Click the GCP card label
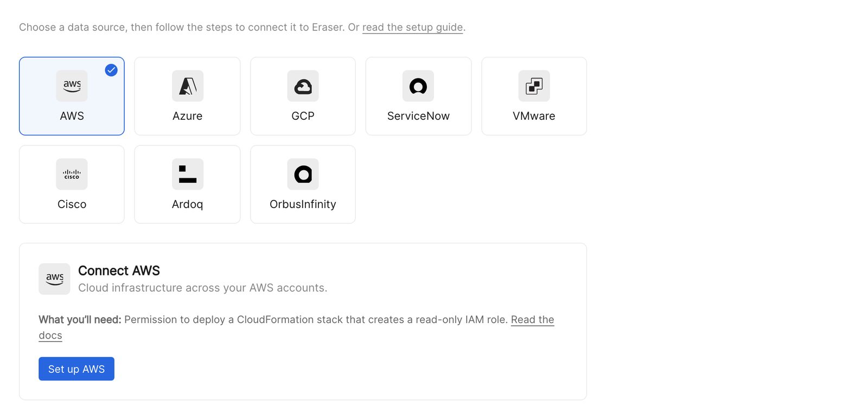The height and width of the screenshot is (420, 868). (x=303, y=116)
